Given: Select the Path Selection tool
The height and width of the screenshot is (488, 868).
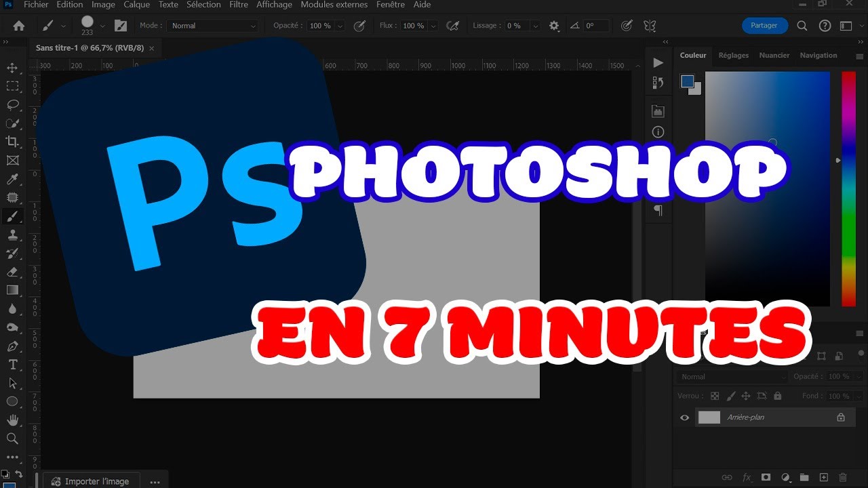Looking at the screenshot, I should point(12,383).
